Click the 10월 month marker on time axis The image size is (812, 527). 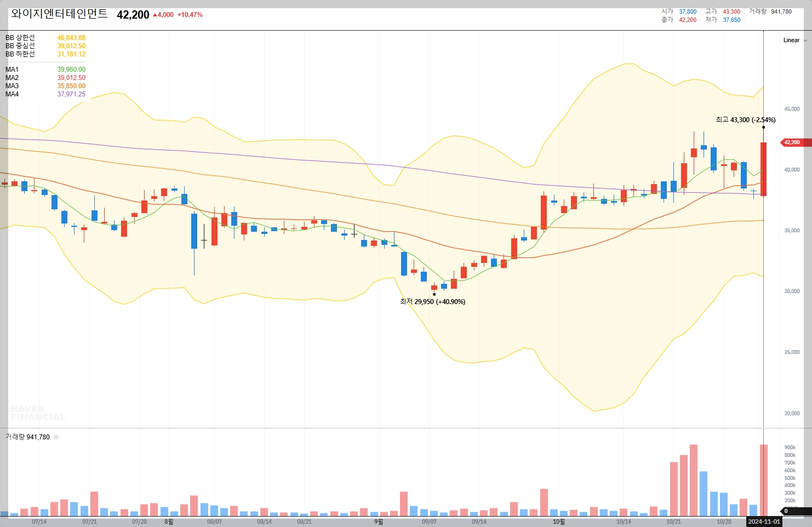point(559,522)
